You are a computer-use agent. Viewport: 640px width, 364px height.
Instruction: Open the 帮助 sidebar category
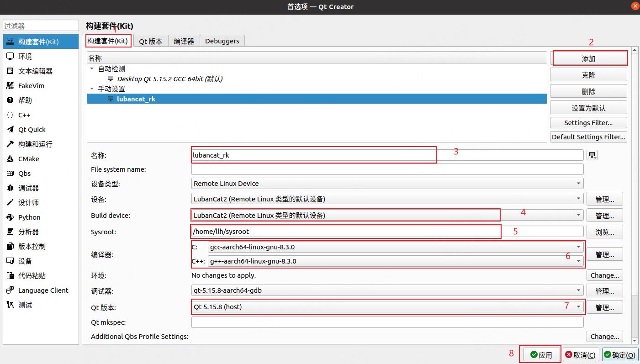(x=41, y=100)
